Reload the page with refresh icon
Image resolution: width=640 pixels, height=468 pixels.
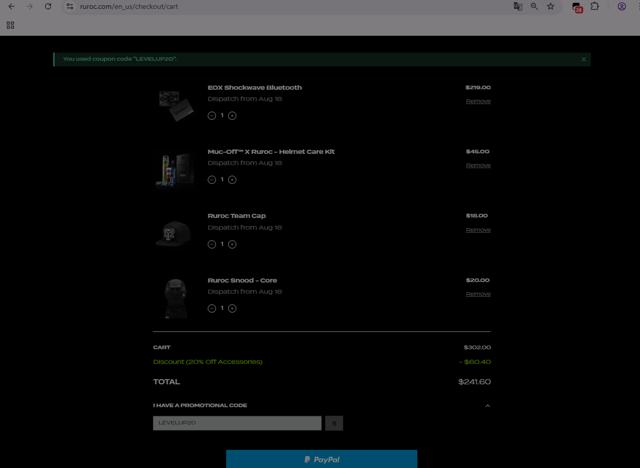coord(48,7)
